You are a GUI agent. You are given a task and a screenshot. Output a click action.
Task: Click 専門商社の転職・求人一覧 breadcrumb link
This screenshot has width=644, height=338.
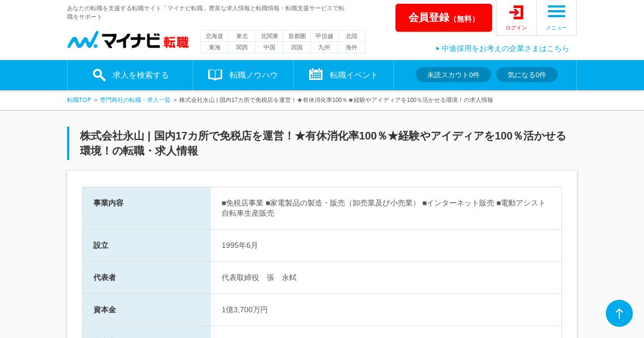click(135, 100)
